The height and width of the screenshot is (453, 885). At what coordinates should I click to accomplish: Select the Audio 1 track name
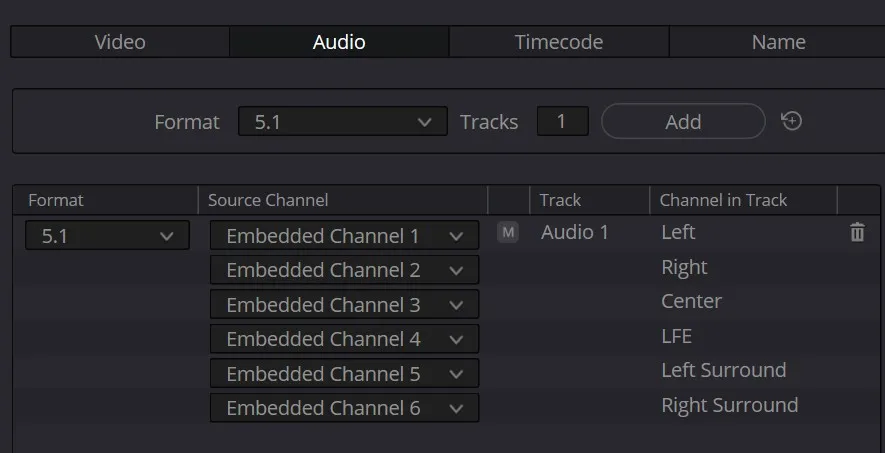coord(575,232)
